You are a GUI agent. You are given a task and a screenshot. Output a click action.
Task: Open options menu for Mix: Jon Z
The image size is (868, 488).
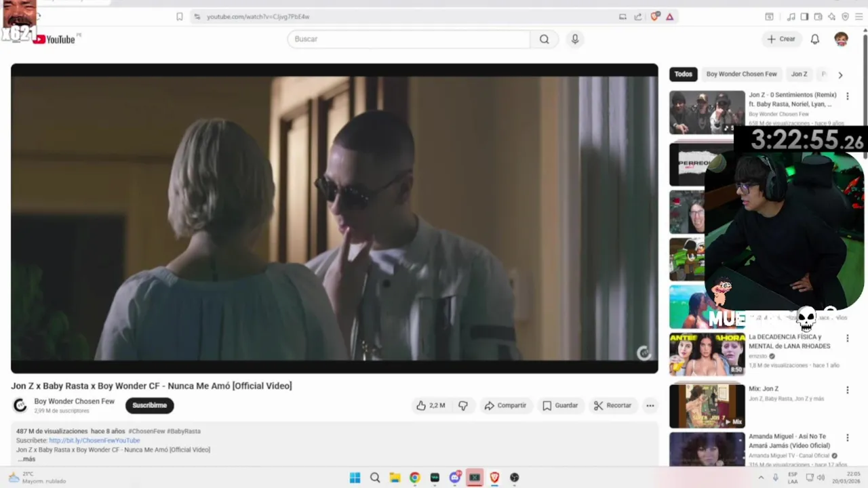[847, 390]
